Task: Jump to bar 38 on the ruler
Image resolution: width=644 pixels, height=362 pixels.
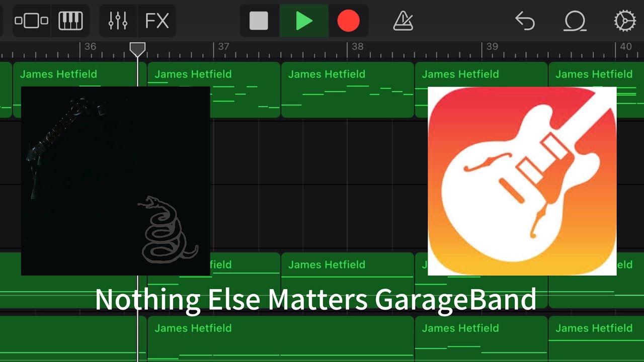Action: point(357,47)
